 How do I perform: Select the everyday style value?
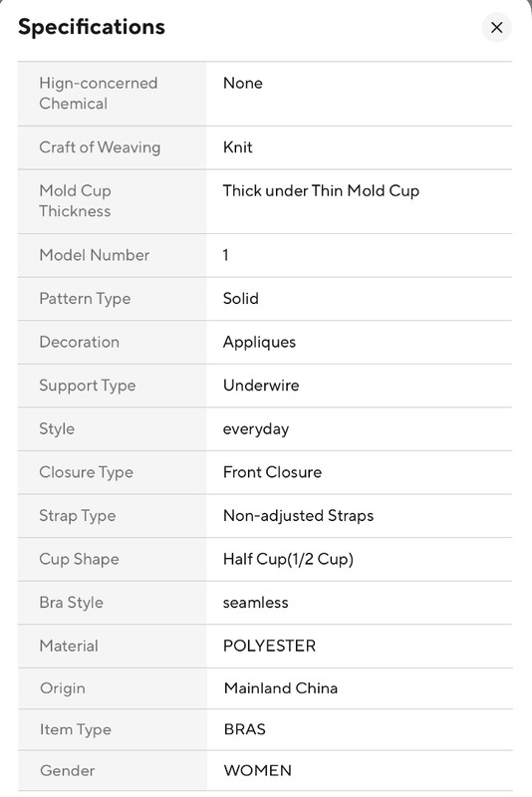click(256, 429)
